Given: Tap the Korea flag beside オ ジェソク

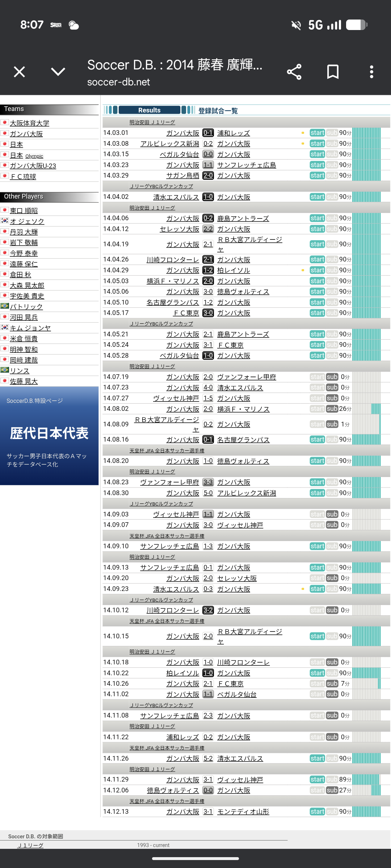Looking at the screenshot, I should [5, 221].
